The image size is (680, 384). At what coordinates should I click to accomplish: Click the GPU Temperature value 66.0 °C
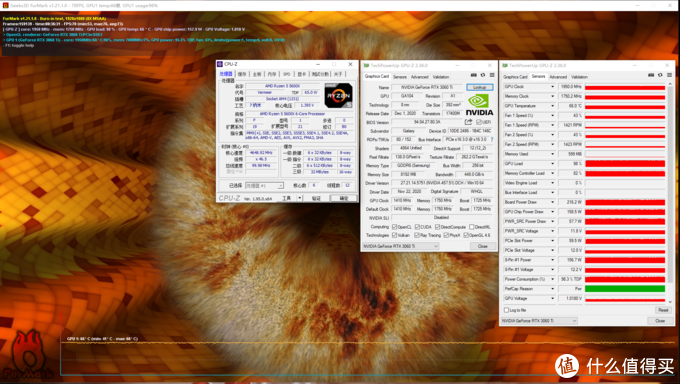(x=570, y=106)
